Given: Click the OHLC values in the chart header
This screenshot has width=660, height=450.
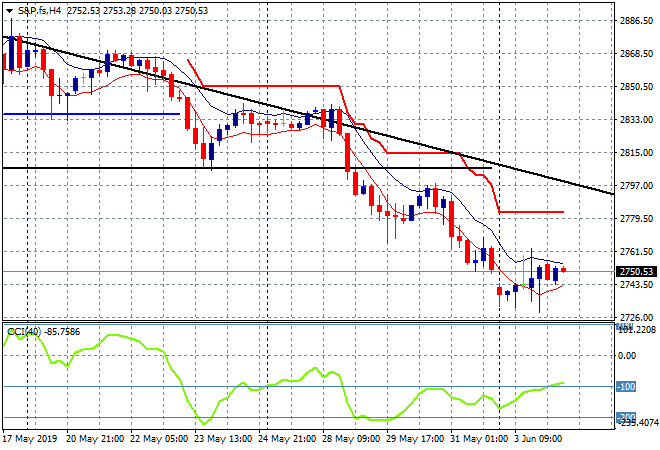Looking at the screenshot, I should tap(137, 11).
